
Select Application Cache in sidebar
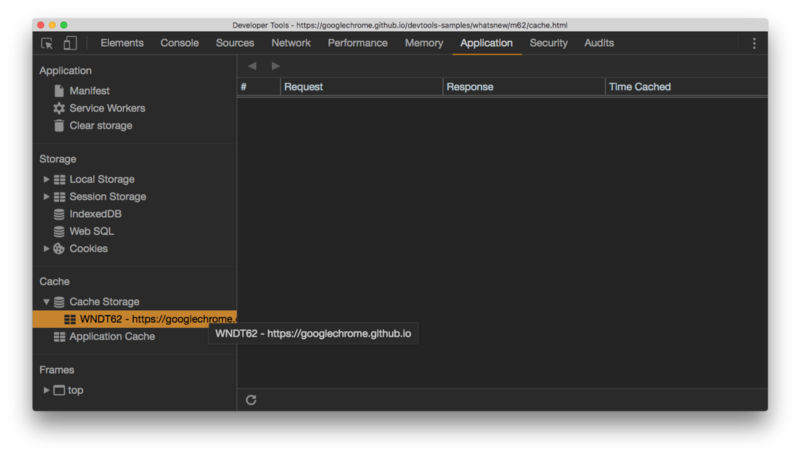coord(111,337)
